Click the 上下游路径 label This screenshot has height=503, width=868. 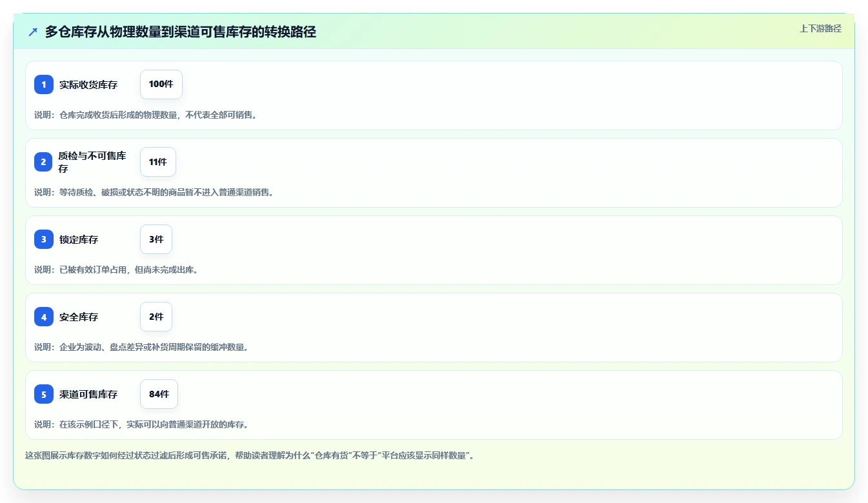(x=820, y=28)
